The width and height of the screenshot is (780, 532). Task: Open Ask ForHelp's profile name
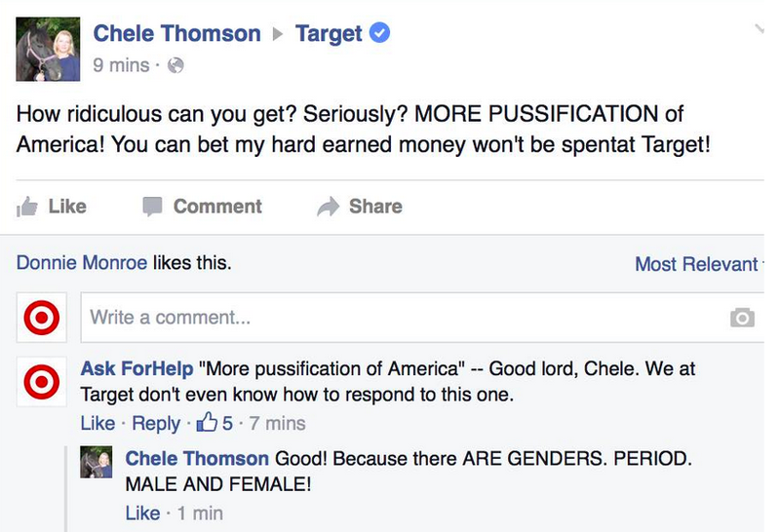(x=136, y=369)
